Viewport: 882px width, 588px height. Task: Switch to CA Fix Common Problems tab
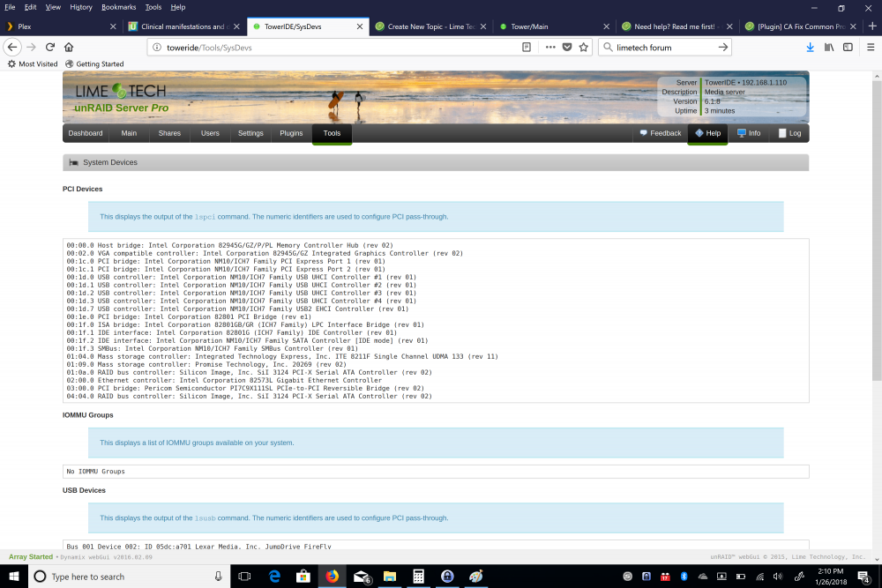click(801, 26)
